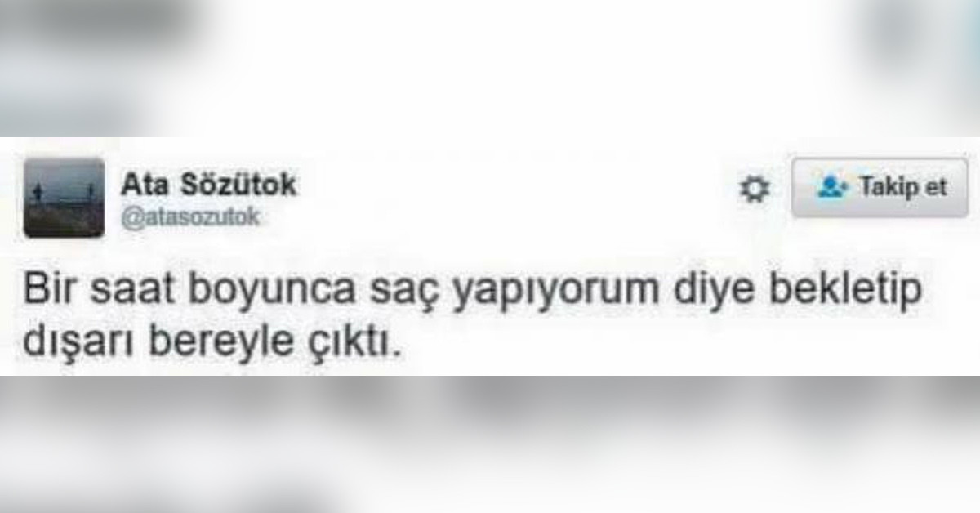Open Ata Sözütok's profile picture
Screen dimensions: 980x513
pos(65,198)
